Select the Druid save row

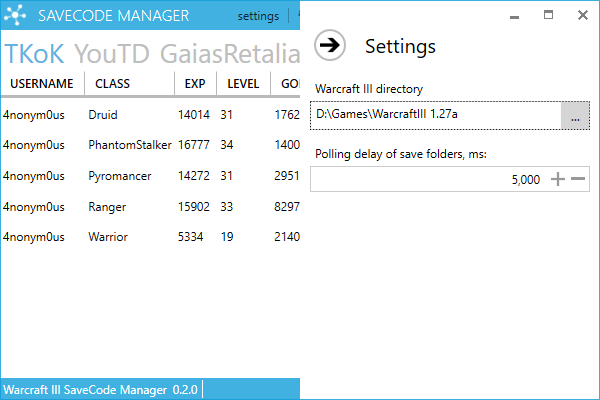(x=150, y=114)
